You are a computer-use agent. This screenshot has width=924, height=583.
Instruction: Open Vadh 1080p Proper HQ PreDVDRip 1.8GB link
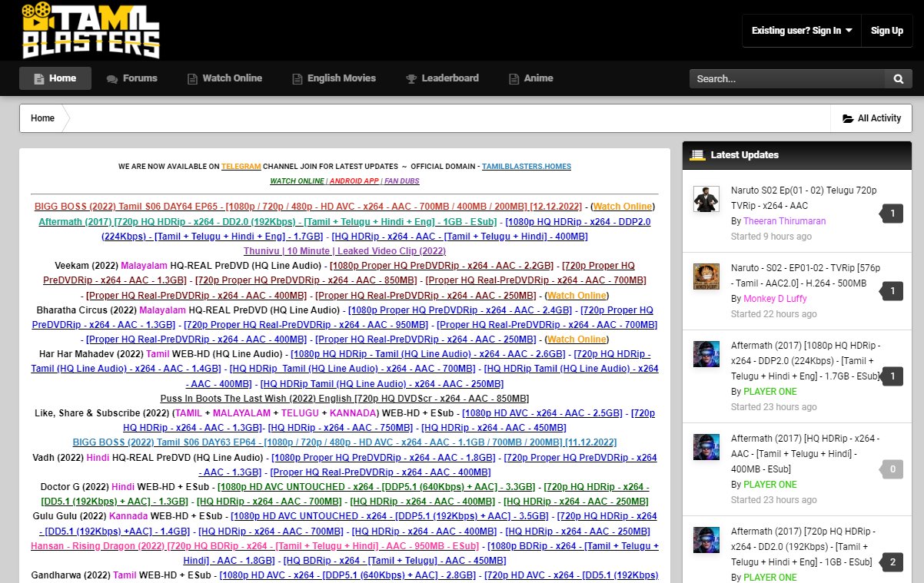pyautogui.click(x=383, y=458)
